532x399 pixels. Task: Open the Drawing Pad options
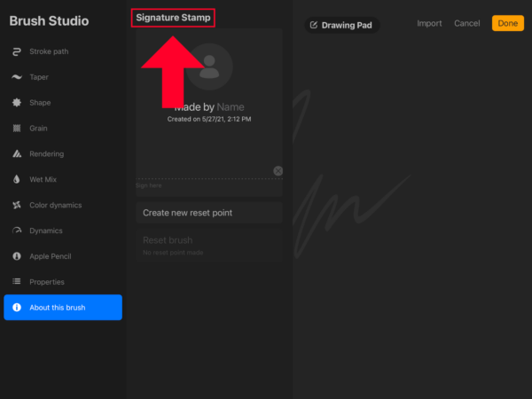click(x=342, y=25)
